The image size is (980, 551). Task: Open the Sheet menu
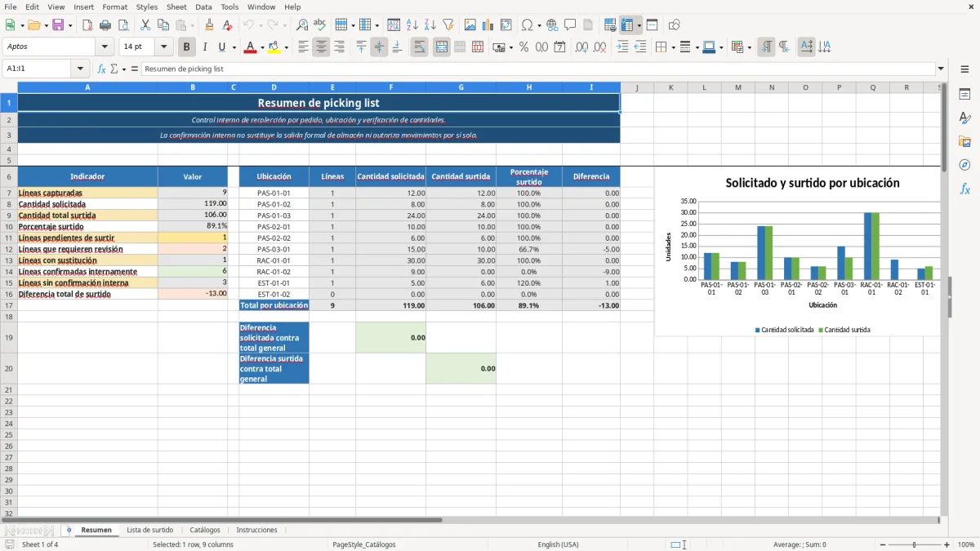pos(176,7)
